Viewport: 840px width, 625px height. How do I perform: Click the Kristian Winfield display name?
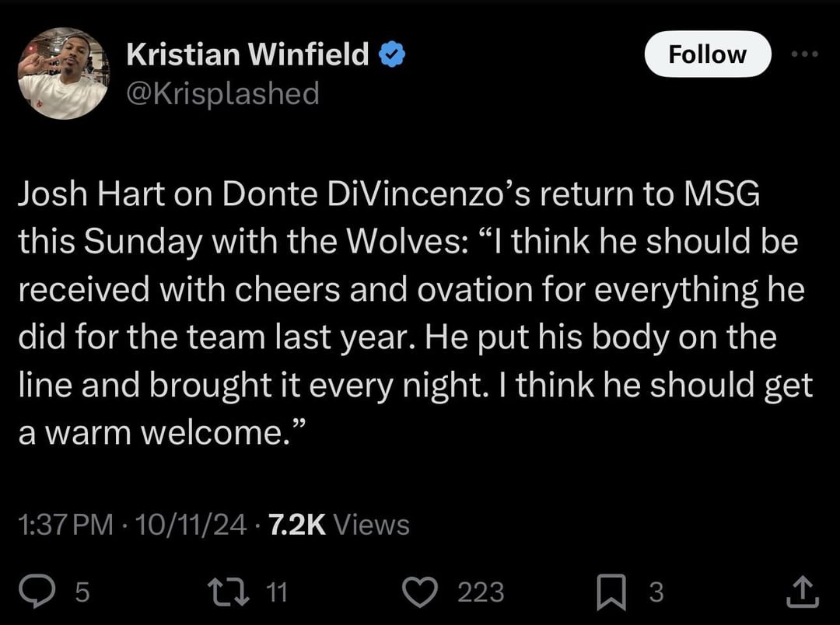pyautogui.click(x=247, y=54)
